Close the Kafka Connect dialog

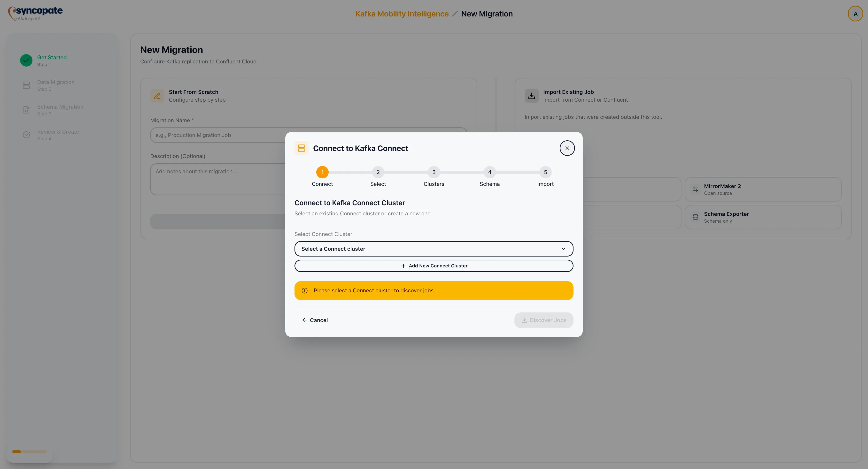click(x=567, y=148)
